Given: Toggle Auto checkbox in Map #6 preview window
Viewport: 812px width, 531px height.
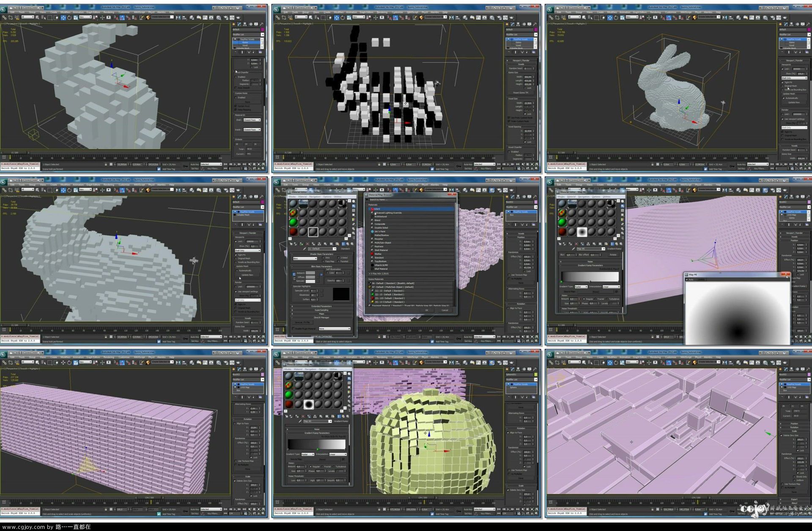Looking at the screenshot, I should coord(687,279).
